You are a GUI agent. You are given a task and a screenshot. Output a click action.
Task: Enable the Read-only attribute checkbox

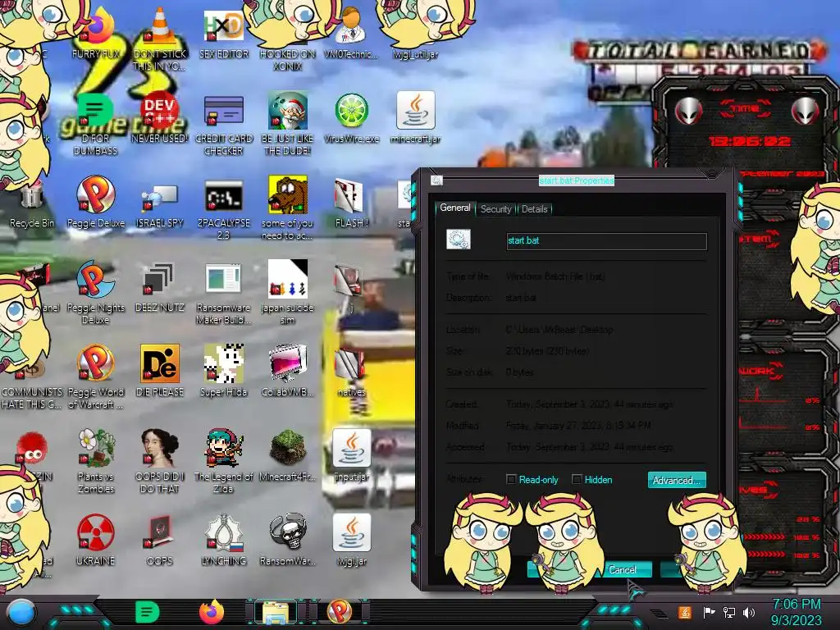click(511, 479)
